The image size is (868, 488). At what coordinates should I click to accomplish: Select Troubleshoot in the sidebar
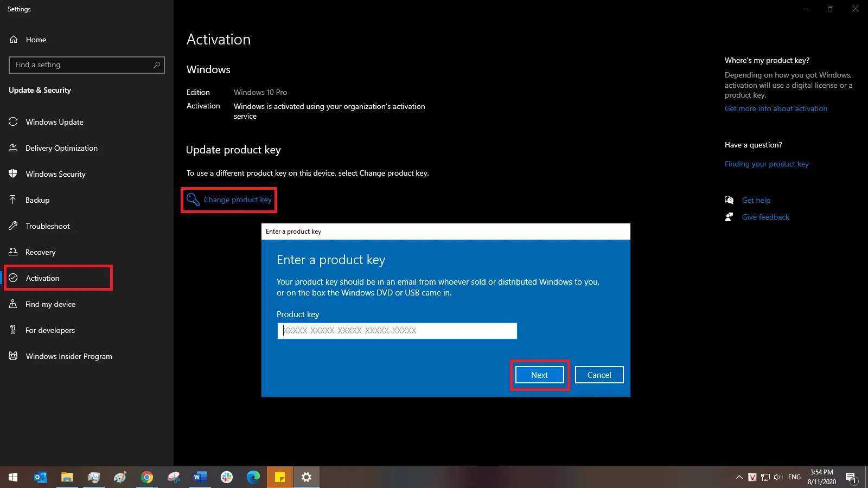[x=48, y=226]
